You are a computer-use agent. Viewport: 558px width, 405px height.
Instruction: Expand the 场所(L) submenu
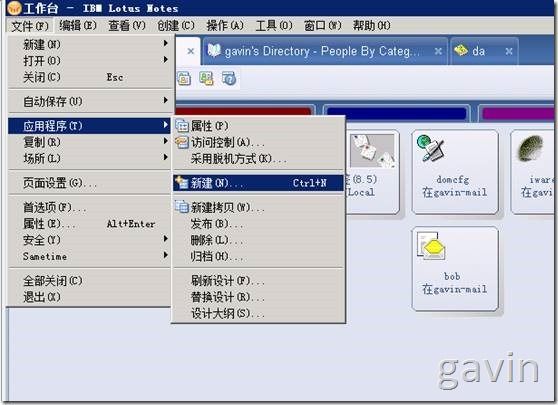90,158
